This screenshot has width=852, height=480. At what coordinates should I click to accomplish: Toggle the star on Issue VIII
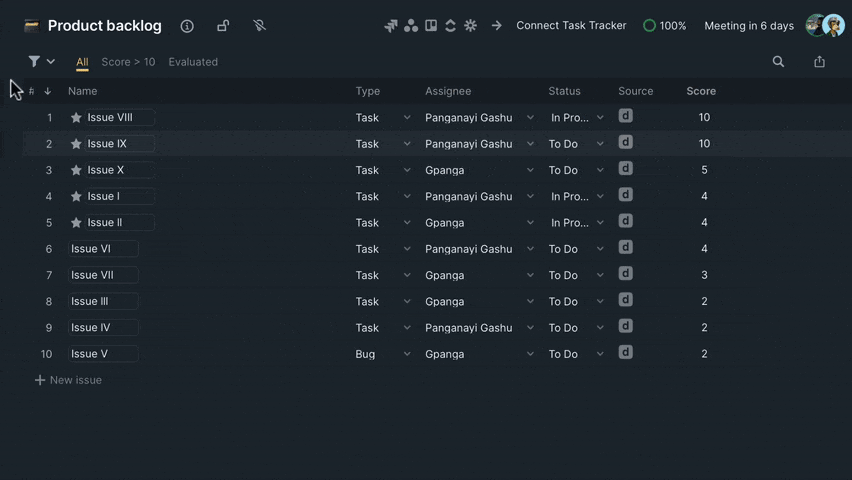[76, 117]
